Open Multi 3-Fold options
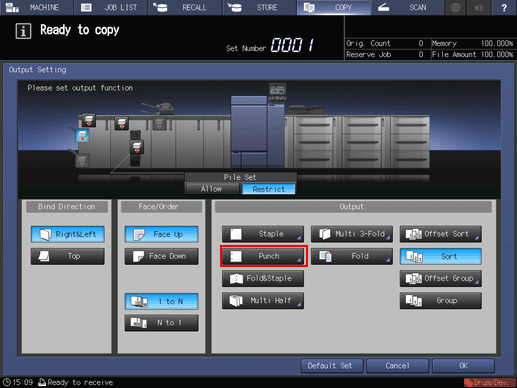 [x=352, y=234]
